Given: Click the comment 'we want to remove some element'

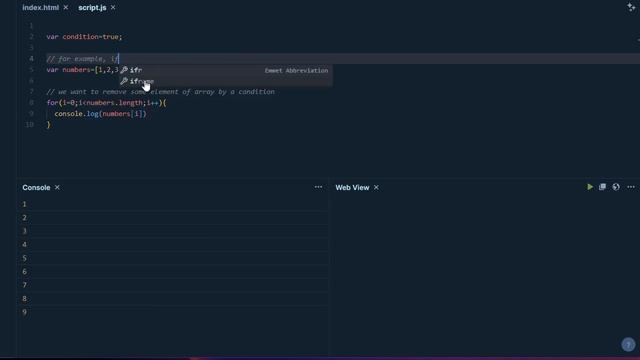Looking at the screenshot, I should tap(160, 92).
